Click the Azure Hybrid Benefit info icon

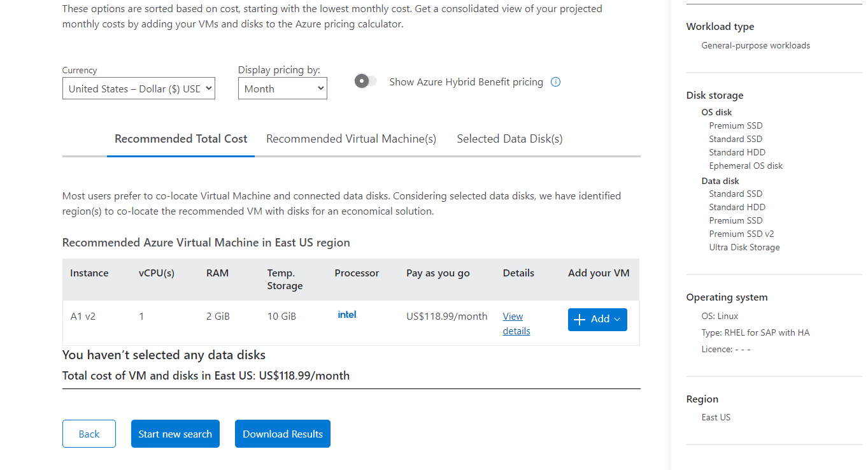pyautogui.click(x=555, y=82)
